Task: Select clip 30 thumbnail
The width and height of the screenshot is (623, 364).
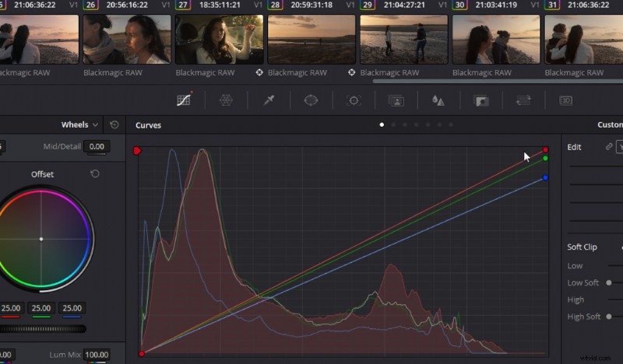Action: click(496, 40)
